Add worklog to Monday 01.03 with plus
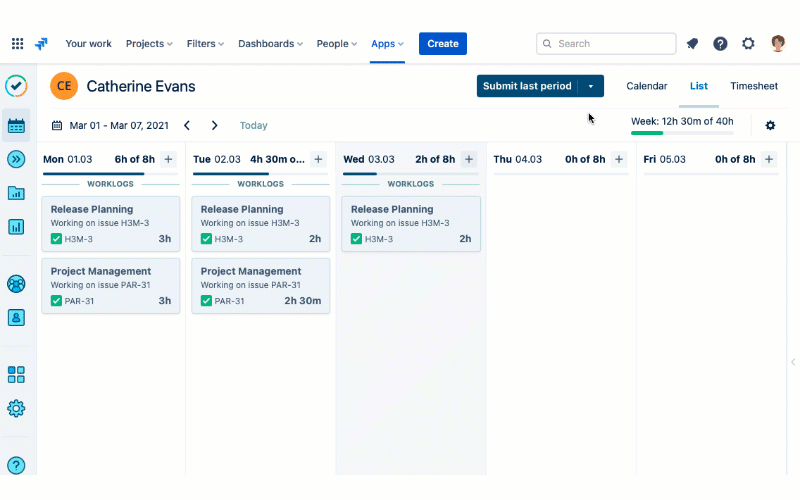The width and height of the screenshot is (800, 500). tap(168, 159)
